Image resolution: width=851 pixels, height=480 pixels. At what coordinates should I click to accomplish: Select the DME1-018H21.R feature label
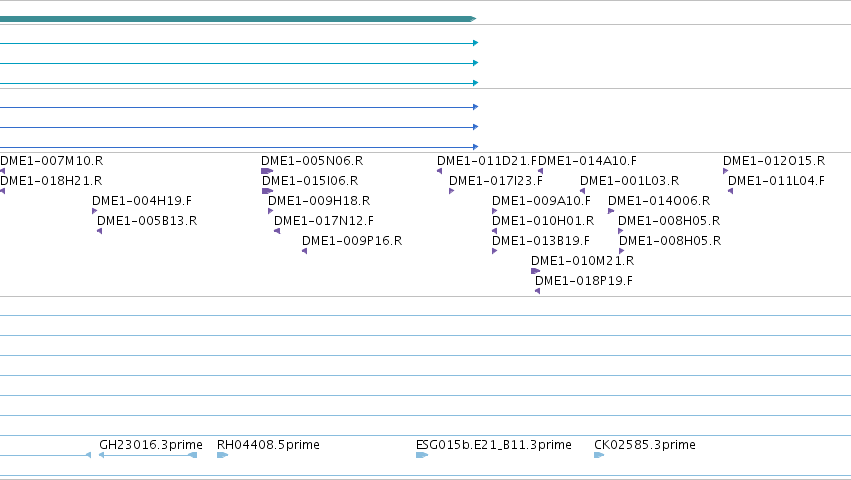(51, 181)
